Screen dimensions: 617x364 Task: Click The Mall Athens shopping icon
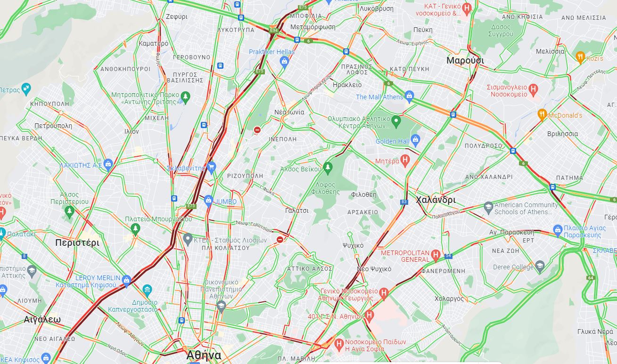pos(409,96)
